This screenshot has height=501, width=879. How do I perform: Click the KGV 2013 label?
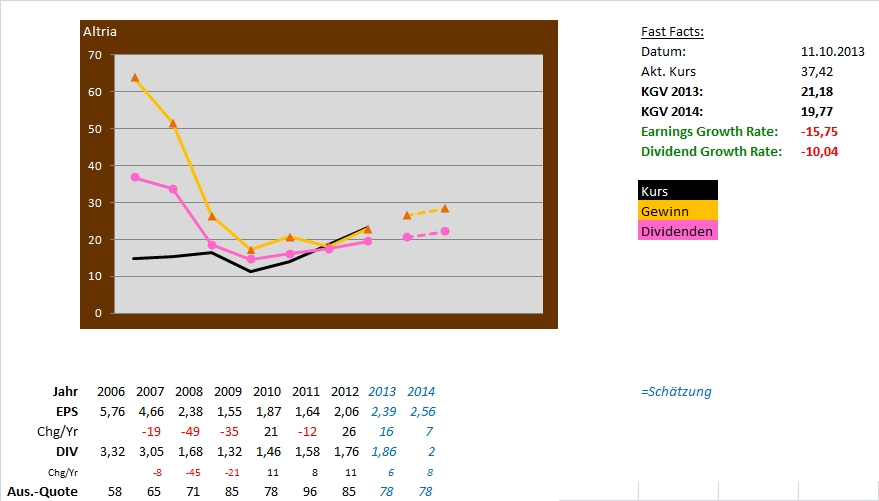pos(672,91)
